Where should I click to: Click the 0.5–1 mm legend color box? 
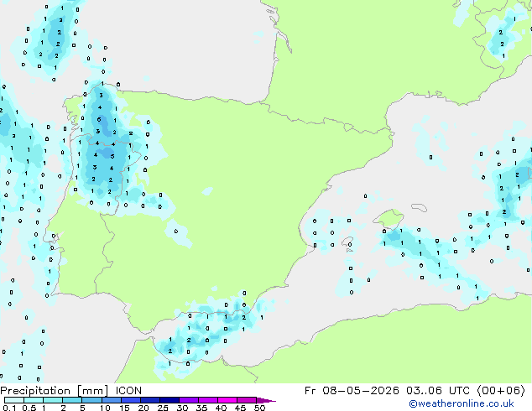click(x=34, y=400)
